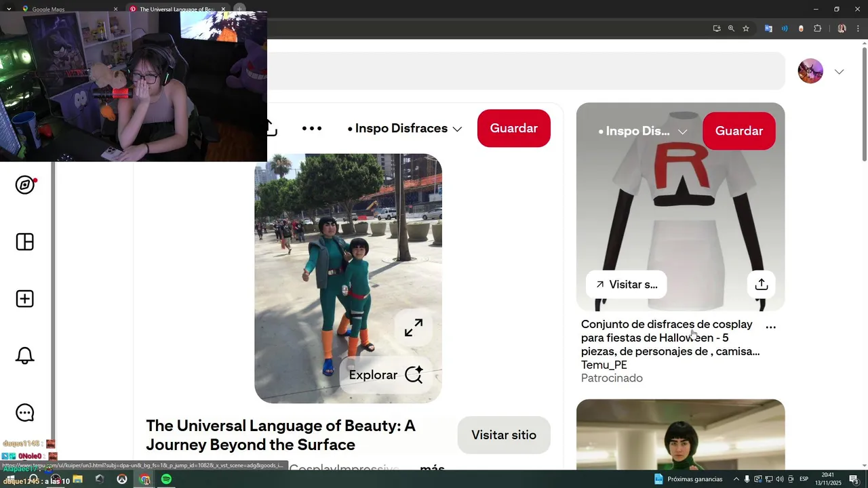Open the lower Rock Lee cosplay pin
Image resolution: width=868 pixels, height=488 pixels.
(x=680, y=434)
